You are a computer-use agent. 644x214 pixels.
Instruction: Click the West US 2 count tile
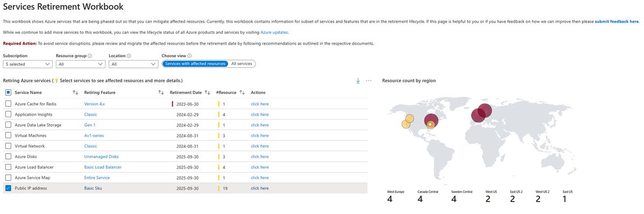543,197
